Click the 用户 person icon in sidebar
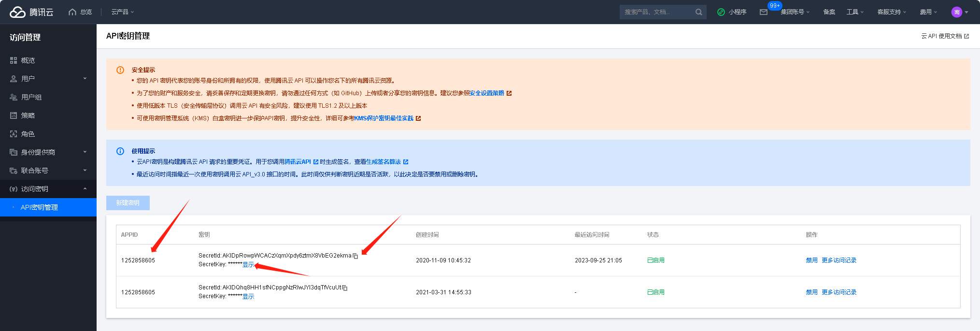This screenshot has height=331, width=980. point(14,79)
